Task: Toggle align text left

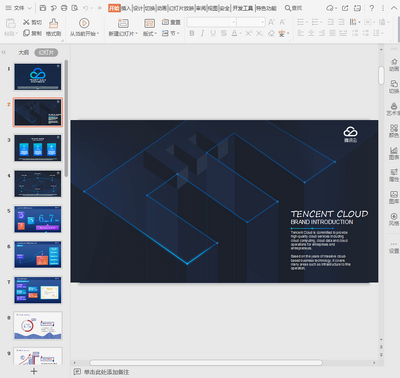Action: [301, 33]
